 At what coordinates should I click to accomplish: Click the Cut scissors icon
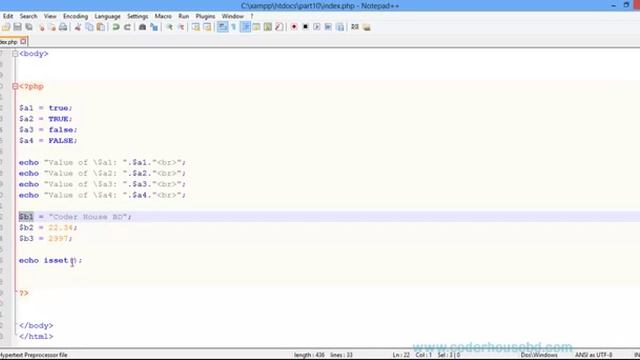pos(78,27)
